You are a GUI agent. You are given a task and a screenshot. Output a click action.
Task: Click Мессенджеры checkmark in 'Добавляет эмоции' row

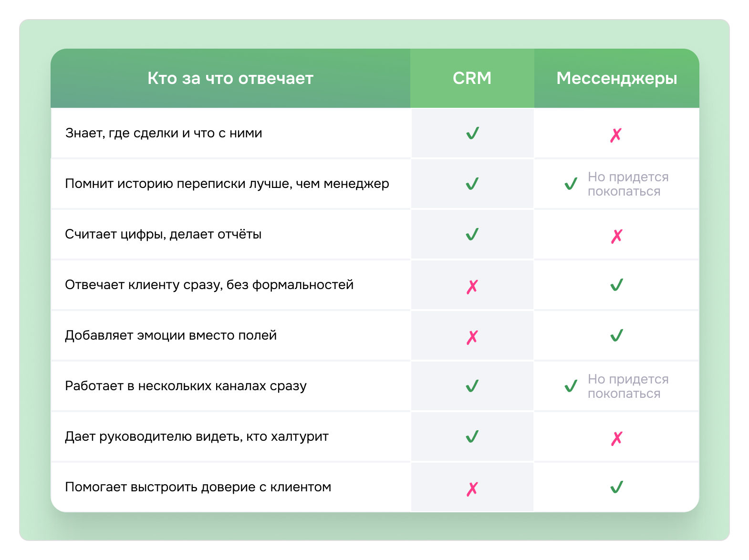point(616,335)
